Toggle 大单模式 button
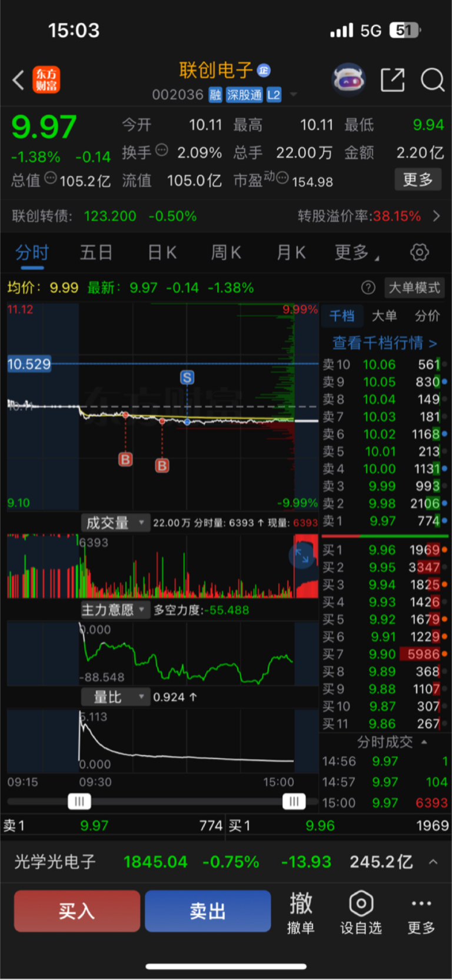The width and height of the screenshot is (452, 980). [414, 288]
